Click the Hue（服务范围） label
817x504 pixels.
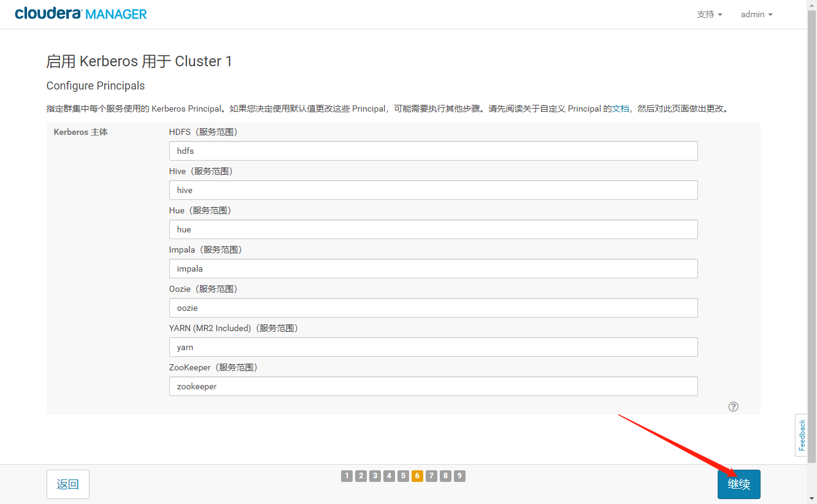(x=200, y=210)
